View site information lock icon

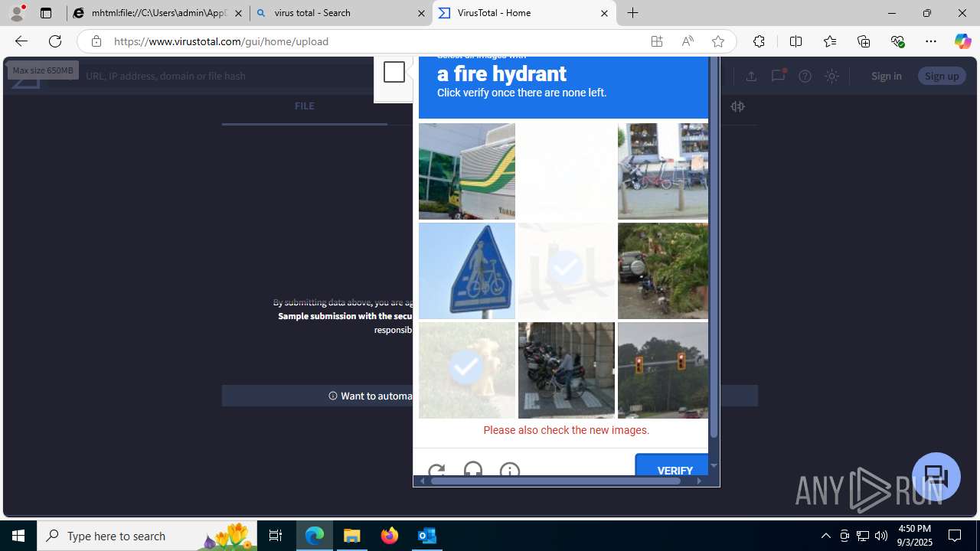click(x=96, y=41)
